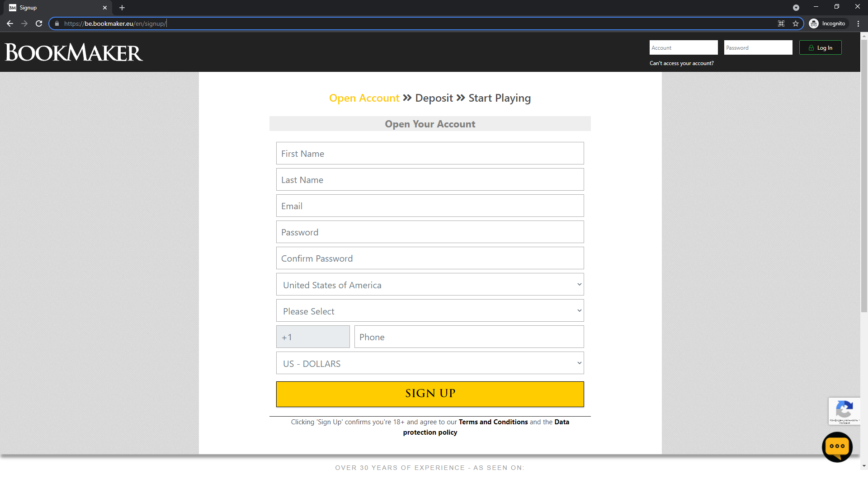Open the tab search dropdown arrow

pos(796,8)
